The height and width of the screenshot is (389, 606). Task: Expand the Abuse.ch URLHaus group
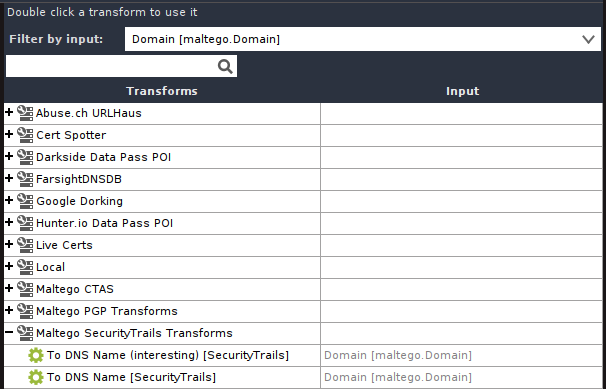pos(9,112)
